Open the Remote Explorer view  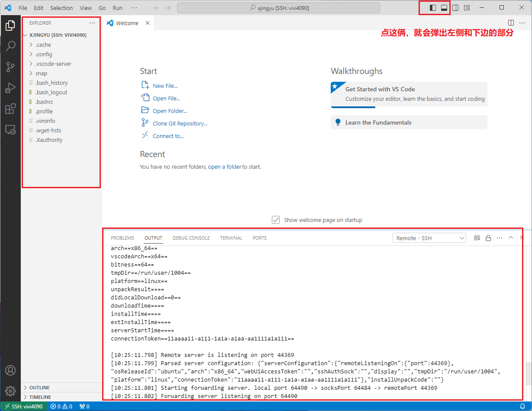10,129
